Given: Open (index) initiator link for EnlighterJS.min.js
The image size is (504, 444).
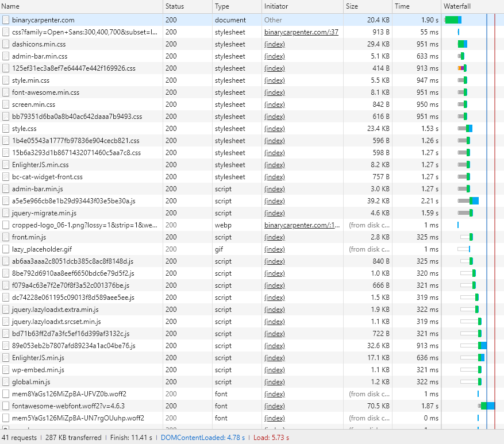Looking at the screenshot, I should [275, 358].
